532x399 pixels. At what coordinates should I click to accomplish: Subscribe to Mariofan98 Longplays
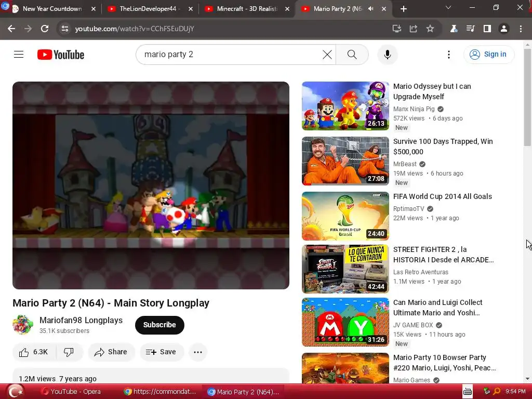point(159,325)
